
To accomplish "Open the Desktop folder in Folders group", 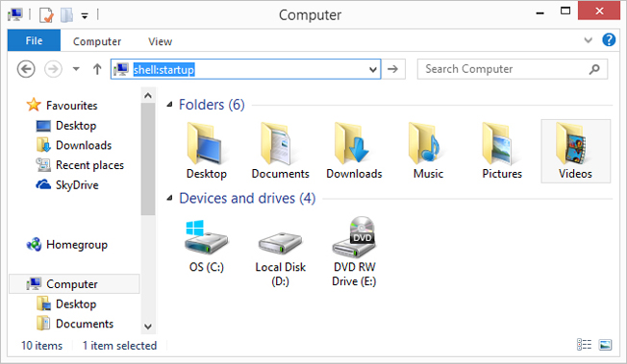I will [206, 151].
